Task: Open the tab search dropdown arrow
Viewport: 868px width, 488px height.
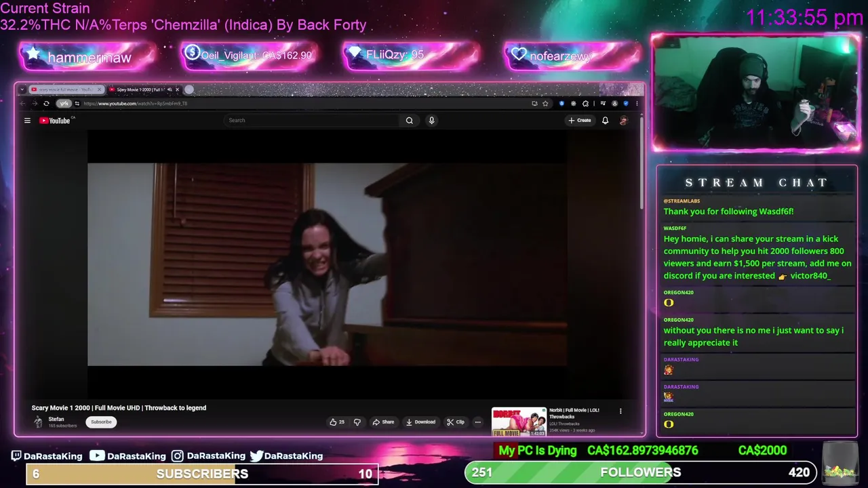Action: pyautogui.click(x=22, y=89)
